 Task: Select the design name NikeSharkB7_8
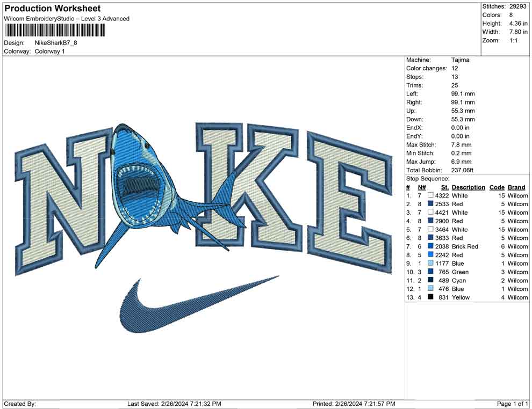click(56, 43)
